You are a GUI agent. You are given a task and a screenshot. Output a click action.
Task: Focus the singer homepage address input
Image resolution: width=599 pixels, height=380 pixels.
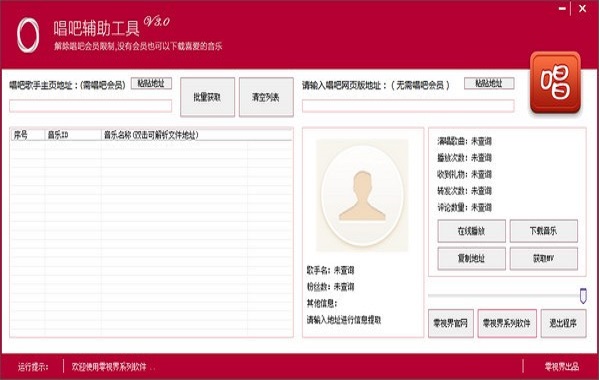91,106
